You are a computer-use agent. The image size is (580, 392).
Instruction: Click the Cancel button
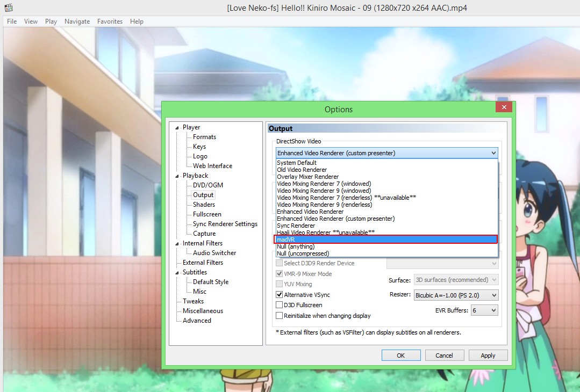[444, 355]
